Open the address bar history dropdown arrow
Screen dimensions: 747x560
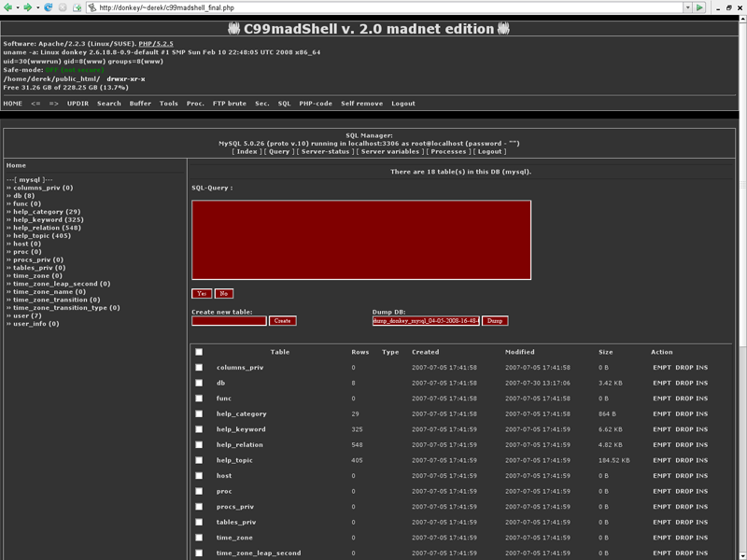(687, 7)
